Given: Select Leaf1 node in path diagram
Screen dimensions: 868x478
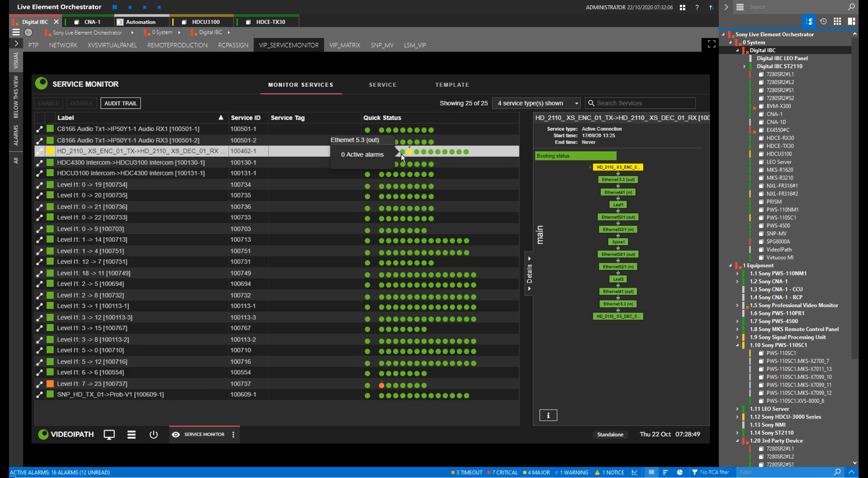Looking at the screenshot, I should [x=618, y=205].
